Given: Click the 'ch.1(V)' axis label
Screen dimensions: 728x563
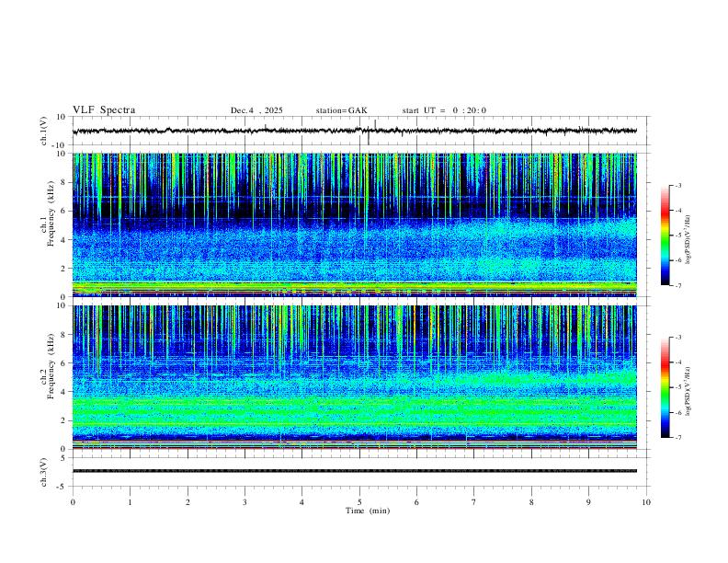Looking at the screenshot, I should tap(44, 131).
